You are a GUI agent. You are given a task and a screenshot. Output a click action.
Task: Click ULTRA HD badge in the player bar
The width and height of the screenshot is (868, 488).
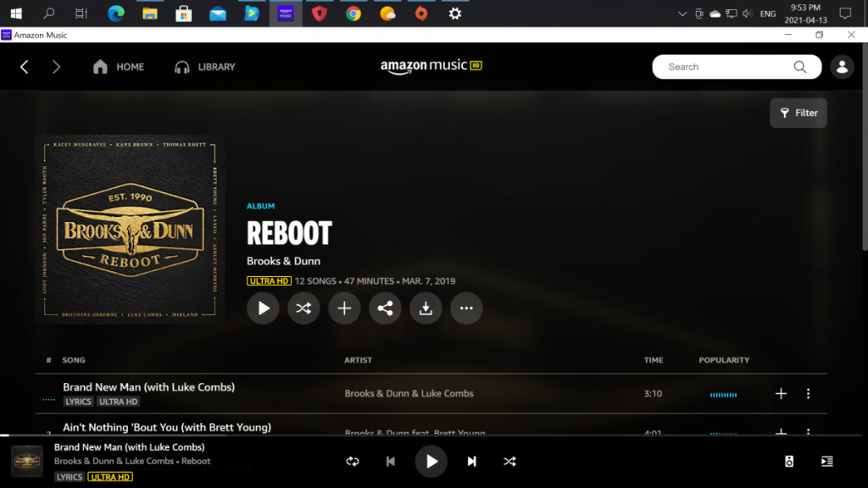[x=110, y=477]
